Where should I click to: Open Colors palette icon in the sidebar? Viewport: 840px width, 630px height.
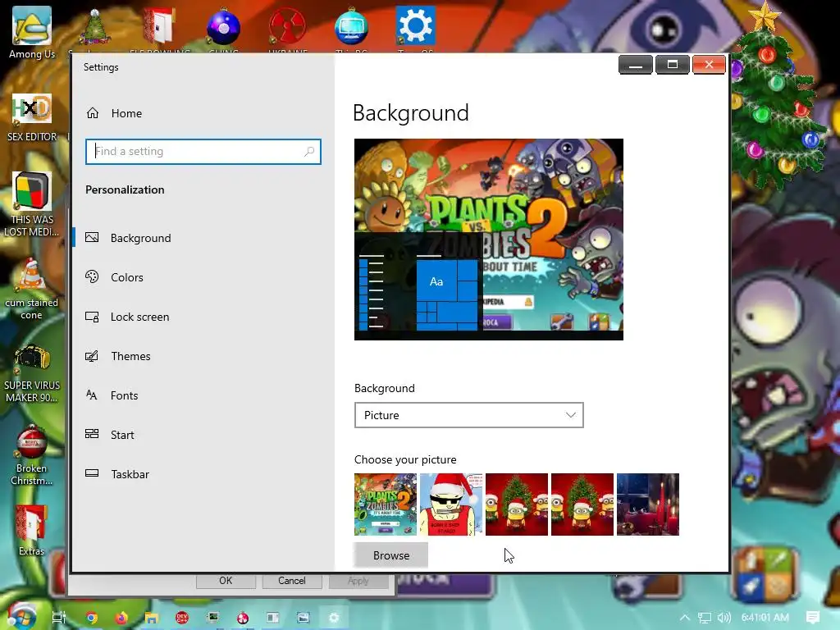tap(92, 277)
